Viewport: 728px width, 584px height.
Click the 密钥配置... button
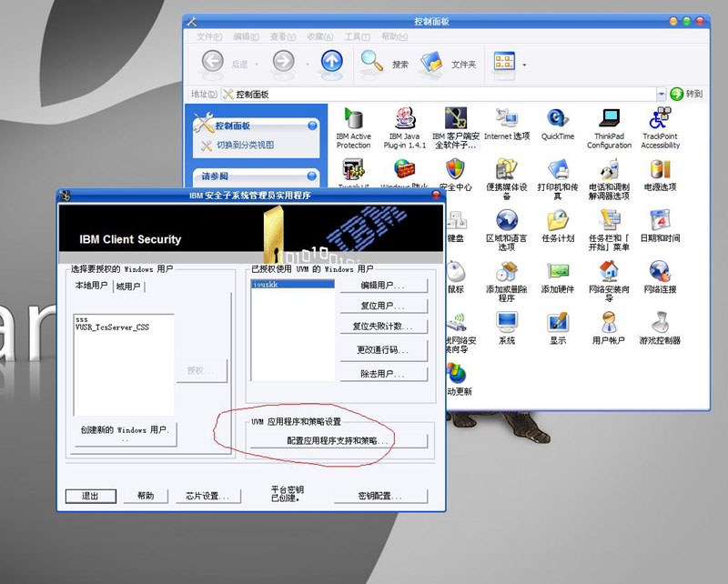coord(379,496)
